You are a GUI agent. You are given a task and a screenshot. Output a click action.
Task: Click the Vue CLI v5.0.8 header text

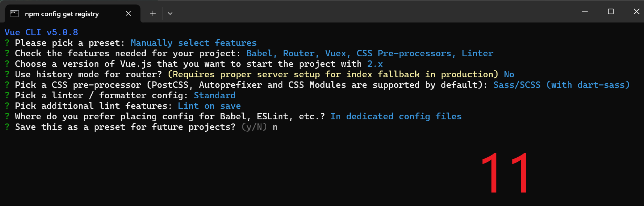pyautogui.click(x=41, y=32)
